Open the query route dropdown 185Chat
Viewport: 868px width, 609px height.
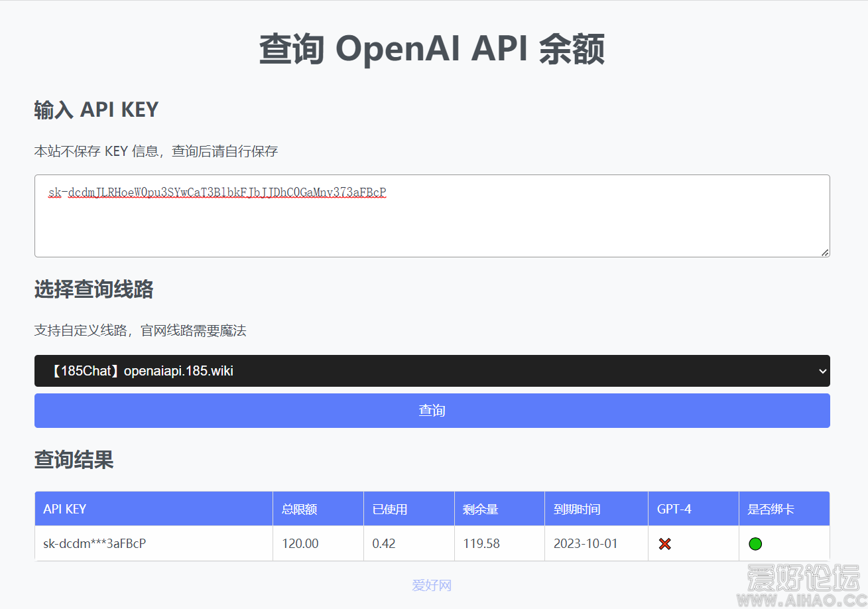tap(432, 371)
